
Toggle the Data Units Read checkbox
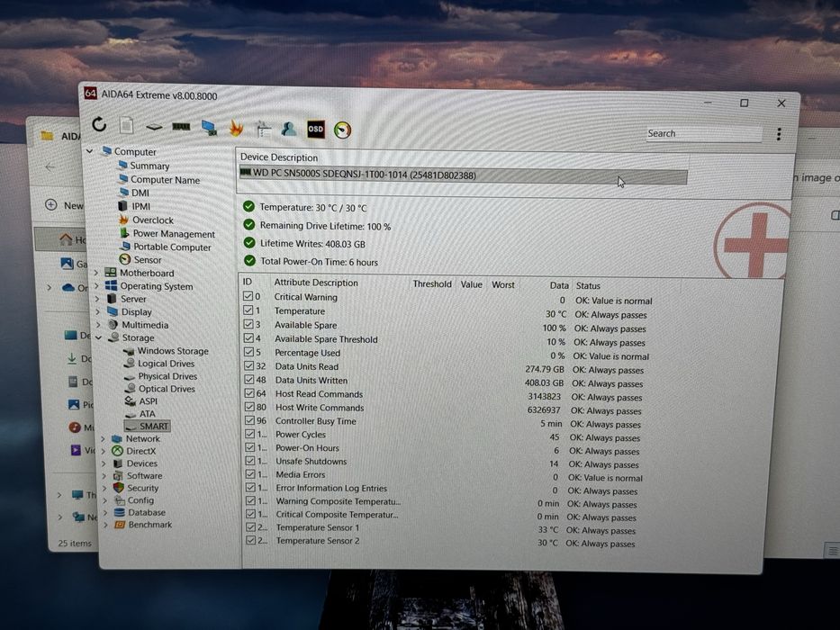point(249,366)
